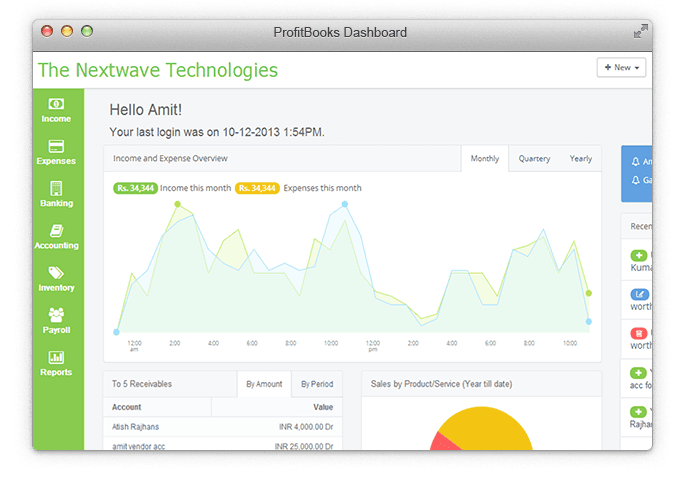Click the blue expense peak marker near 10:00
683x479 pixels.
click(345, 204)
